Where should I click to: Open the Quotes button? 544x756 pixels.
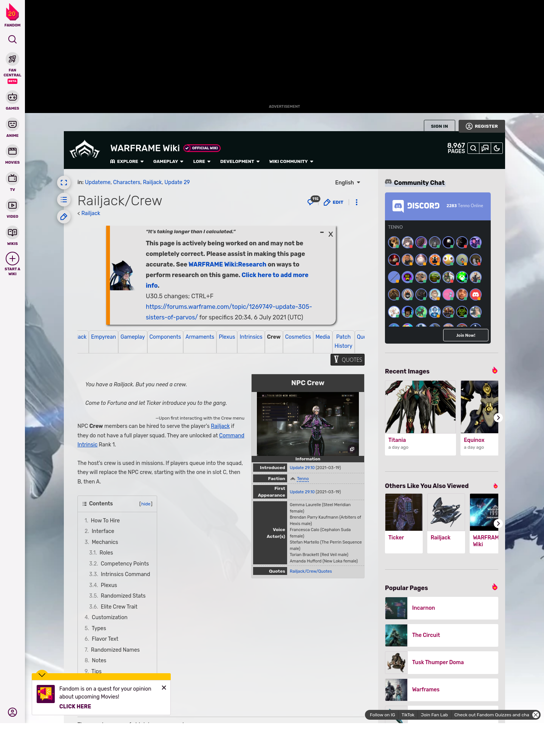pyautogui.click(x=348, y=360)
